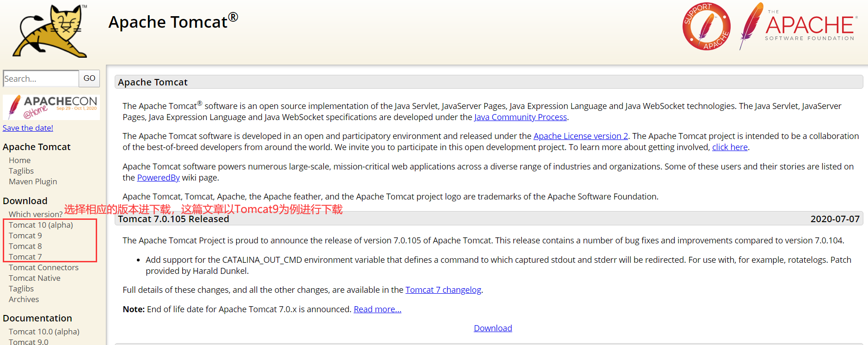Click the Tomcat cat logo

point(50,31)
